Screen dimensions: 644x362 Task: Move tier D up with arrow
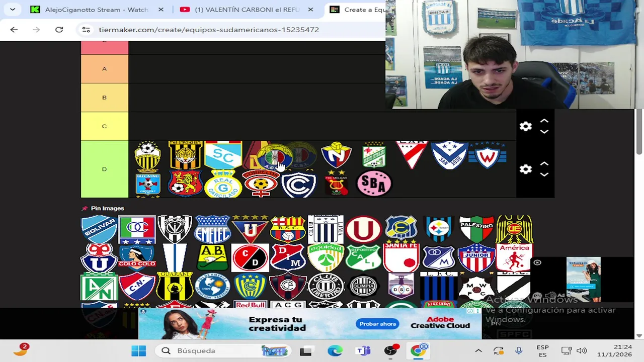pyautogui.click(x=544, y=164)
